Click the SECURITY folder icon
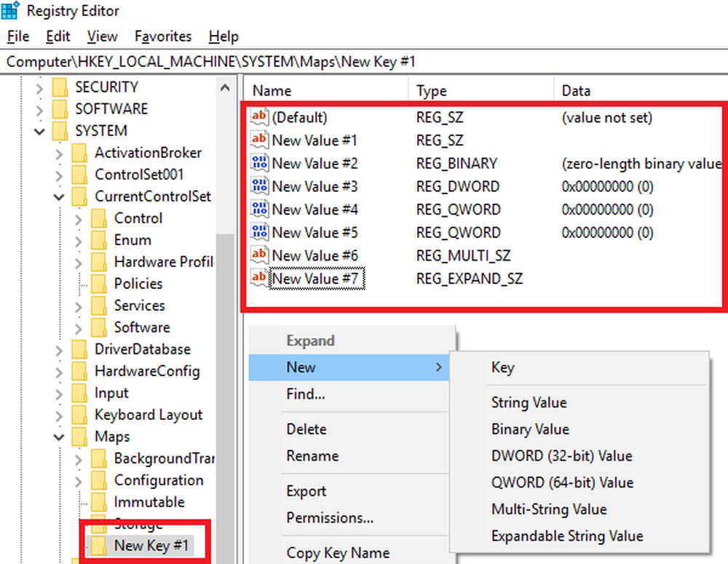Viewport: 728px width, 564px height. [60, 87]
